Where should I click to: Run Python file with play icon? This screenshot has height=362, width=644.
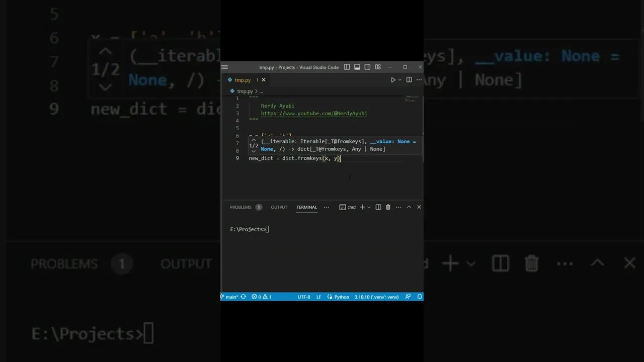click(x=393, y=80)
